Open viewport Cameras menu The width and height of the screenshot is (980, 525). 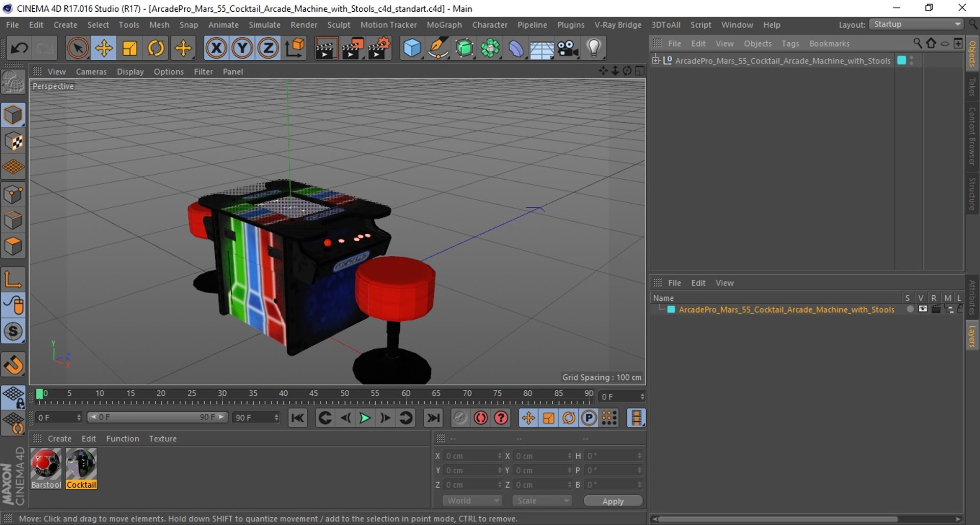(x=91, y=71)
